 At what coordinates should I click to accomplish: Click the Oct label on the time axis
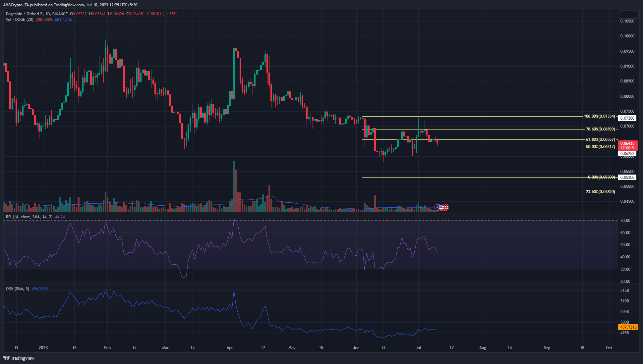click(609, 348)
